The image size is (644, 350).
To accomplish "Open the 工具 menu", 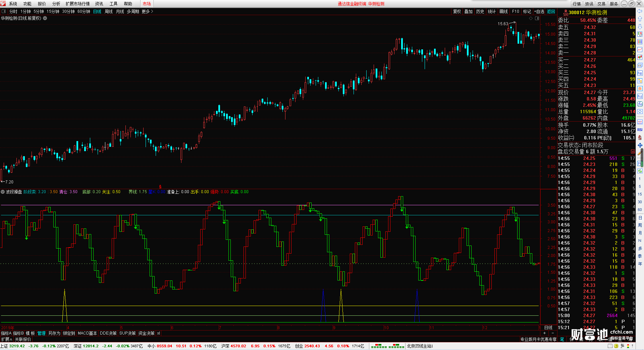I will point(113,4).
